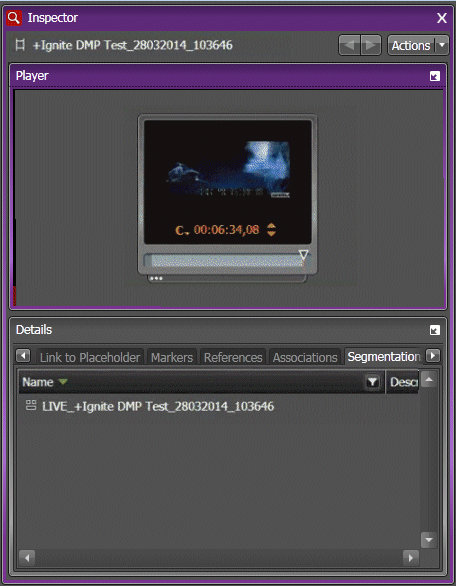
Task: Go to next item with right arrow button
Action: [x=370, y=45]
